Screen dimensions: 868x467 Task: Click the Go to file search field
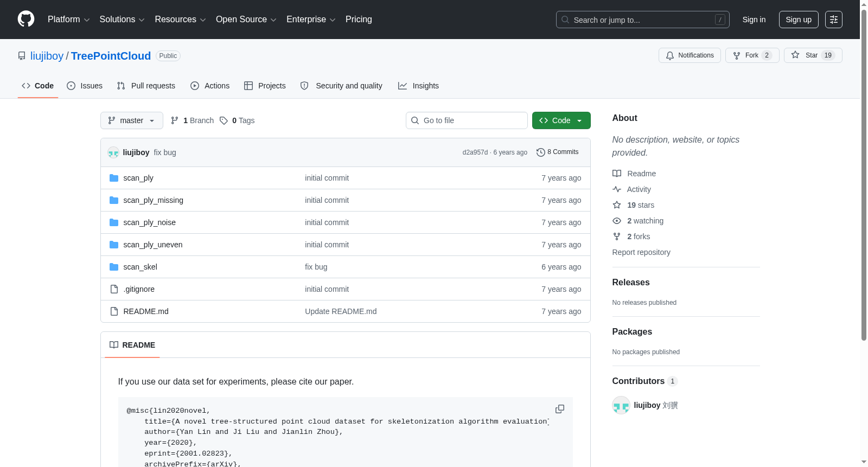467,120
